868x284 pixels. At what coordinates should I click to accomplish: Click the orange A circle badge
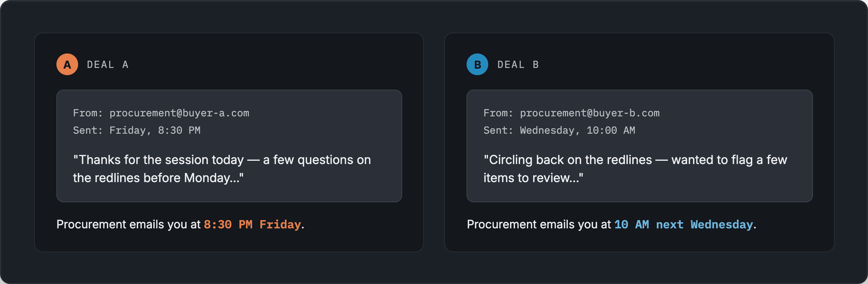point(67,64)
